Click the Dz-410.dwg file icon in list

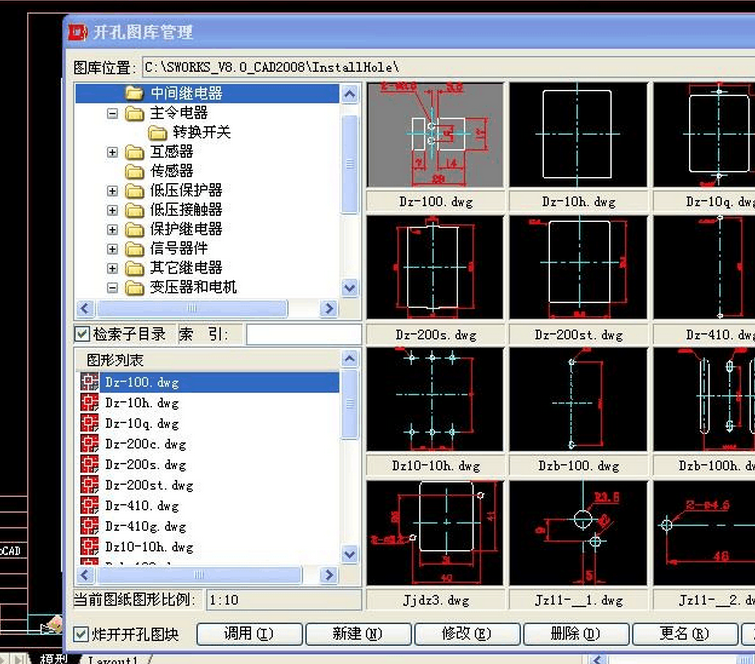tap(90, 506)
